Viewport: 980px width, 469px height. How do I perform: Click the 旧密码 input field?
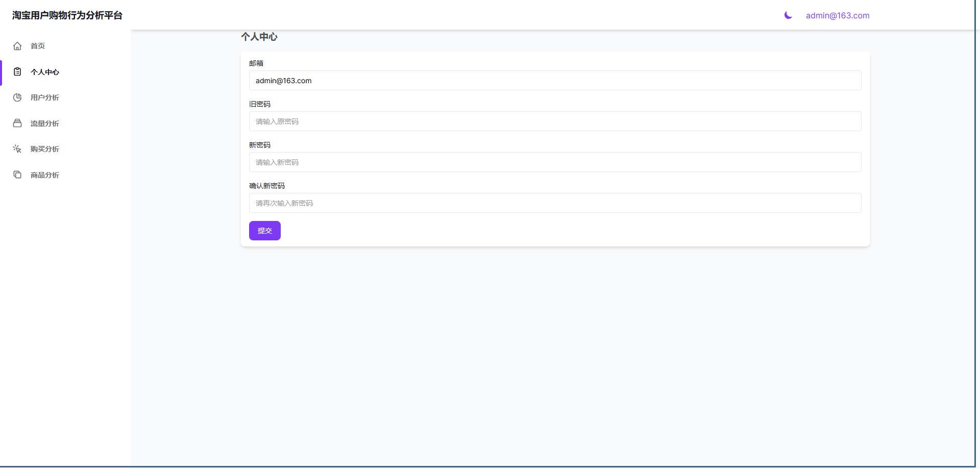click(x=555, y=121)
